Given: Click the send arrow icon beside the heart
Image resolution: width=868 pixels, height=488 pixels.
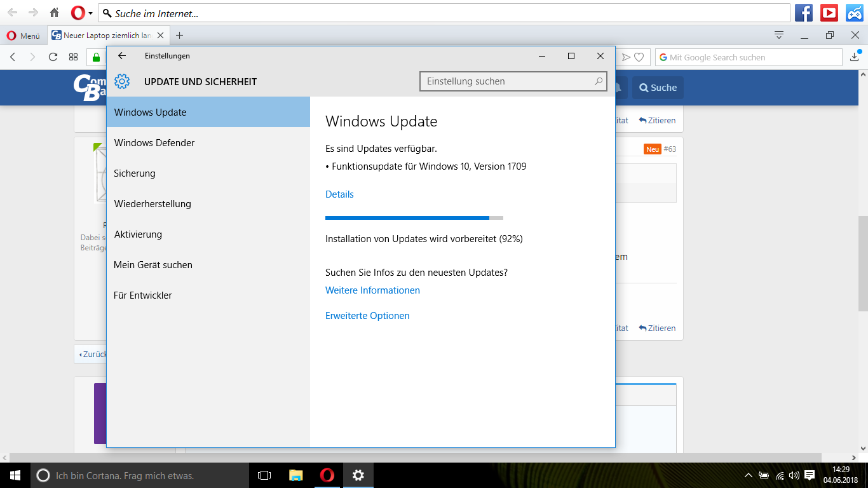Looking at the screenshot, I should (626, 57).
